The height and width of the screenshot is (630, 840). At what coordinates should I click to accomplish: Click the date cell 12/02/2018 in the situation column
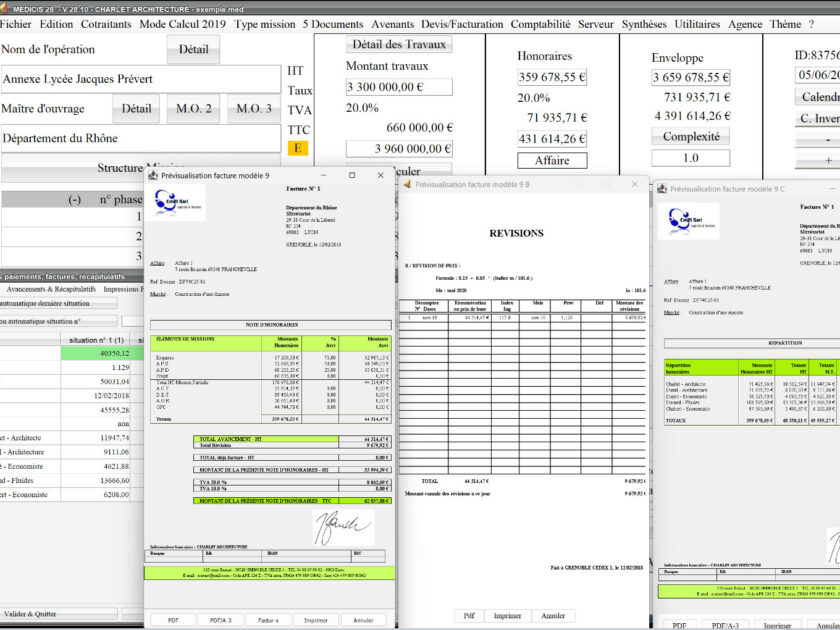coord(96,395)
